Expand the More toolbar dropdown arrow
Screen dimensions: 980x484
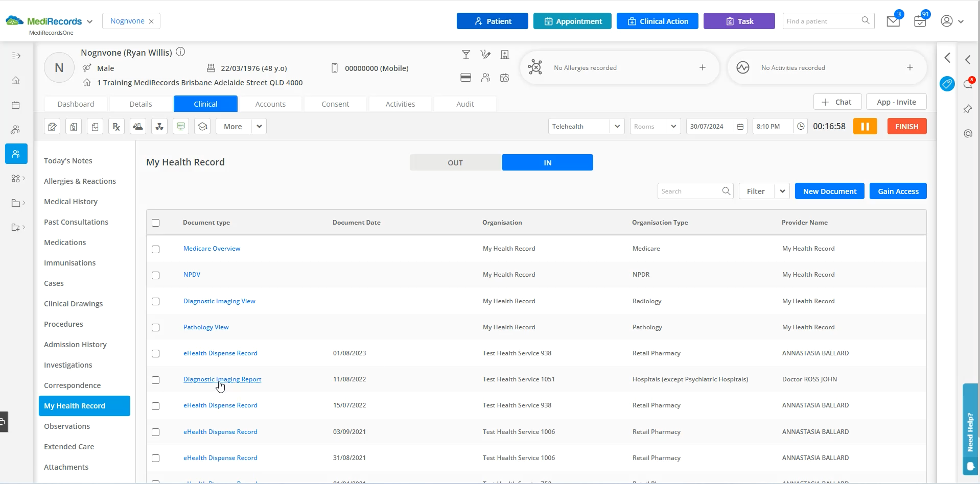coord(258,126)
